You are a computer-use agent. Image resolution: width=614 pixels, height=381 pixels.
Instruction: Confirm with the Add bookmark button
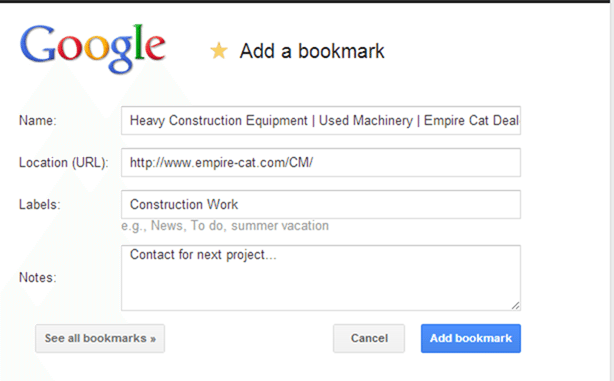pyautogui.click(x=471, y=338)
